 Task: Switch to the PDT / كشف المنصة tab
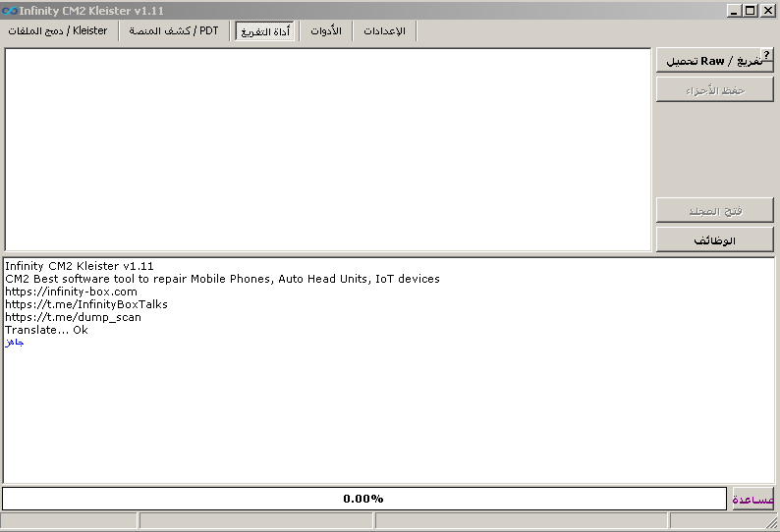coord(174,31)
